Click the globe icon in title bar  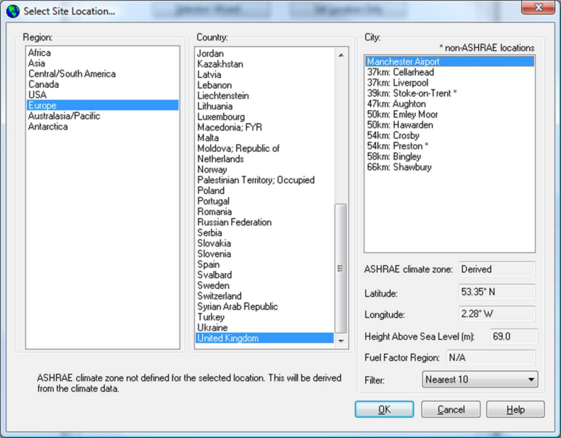(13, 11)
